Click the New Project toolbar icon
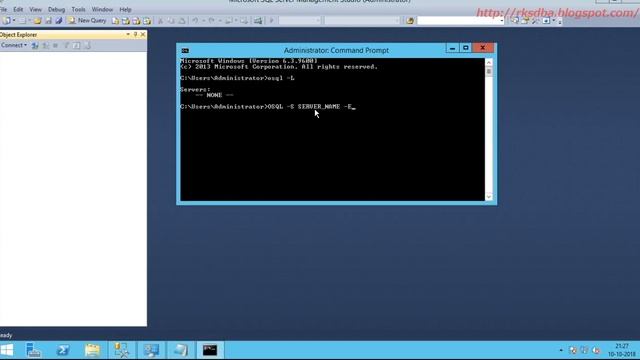Image resolution: width=640 pixels, height=360 pixels. (7, 20)
